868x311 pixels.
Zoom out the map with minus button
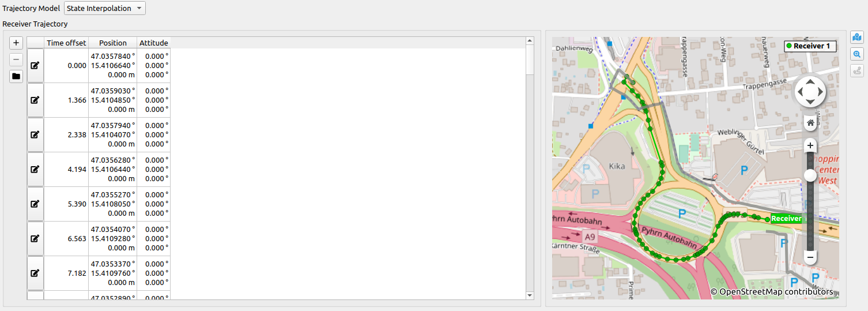810,257
